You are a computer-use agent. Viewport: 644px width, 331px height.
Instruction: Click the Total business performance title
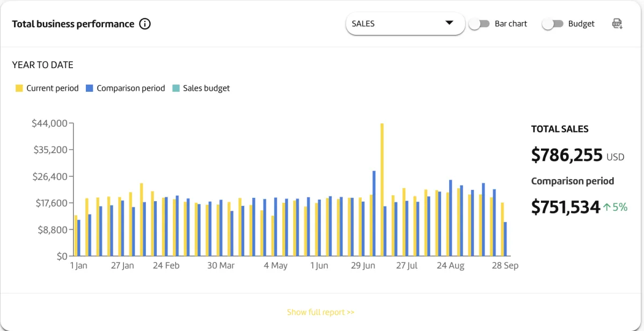(73, 24)
